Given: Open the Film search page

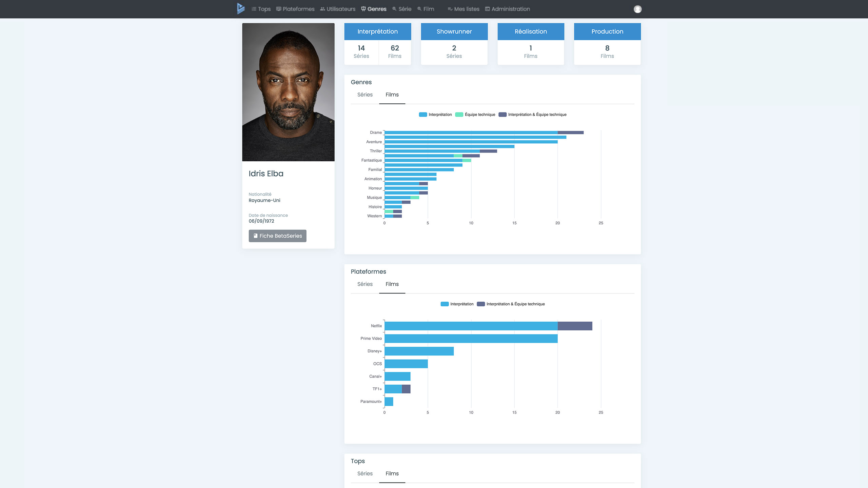Looking at the screenshot, I should [x=426, y=9].
